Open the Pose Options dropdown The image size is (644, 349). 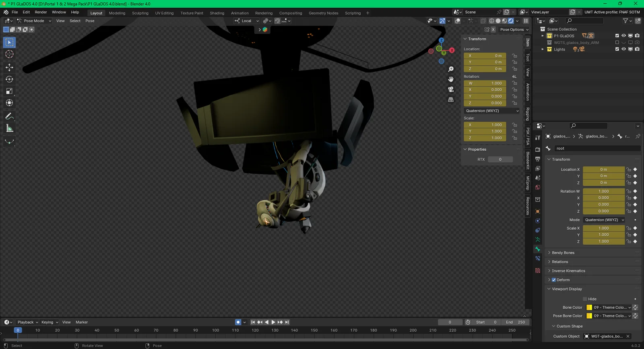tap(514, 29)
